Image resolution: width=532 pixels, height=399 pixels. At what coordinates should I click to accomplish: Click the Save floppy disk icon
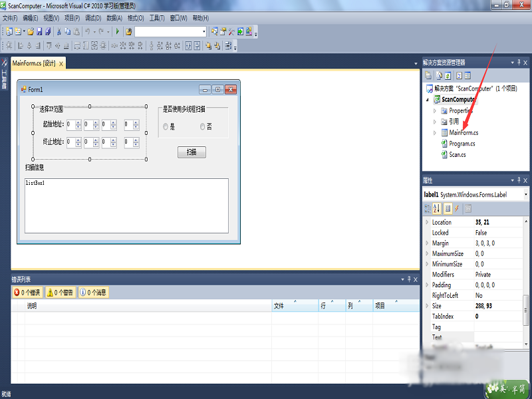click(x=39, y=31)
